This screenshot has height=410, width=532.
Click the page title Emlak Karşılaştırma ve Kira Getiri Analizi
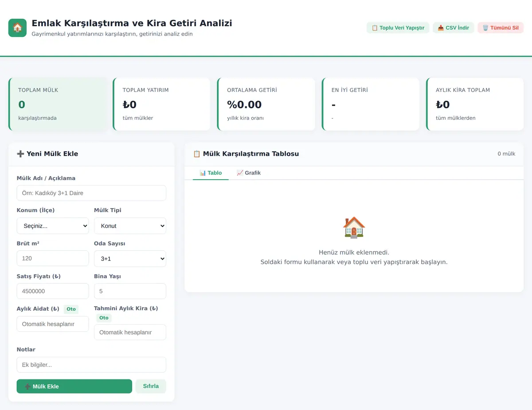(x=132, y=23)
